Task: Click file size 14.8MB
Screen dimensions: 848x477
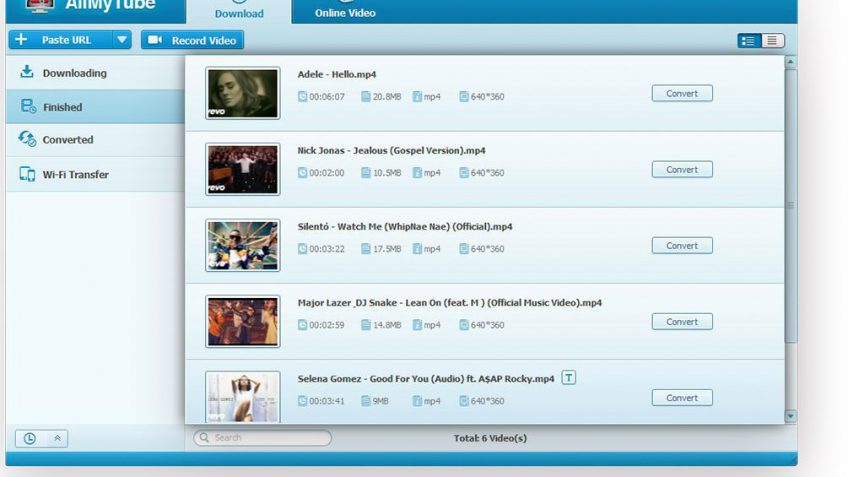Action: tap(387, 325)
